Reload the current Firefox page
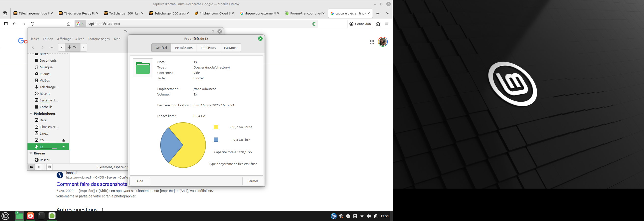This screenshot has width=644, height=221. (32, 24)
